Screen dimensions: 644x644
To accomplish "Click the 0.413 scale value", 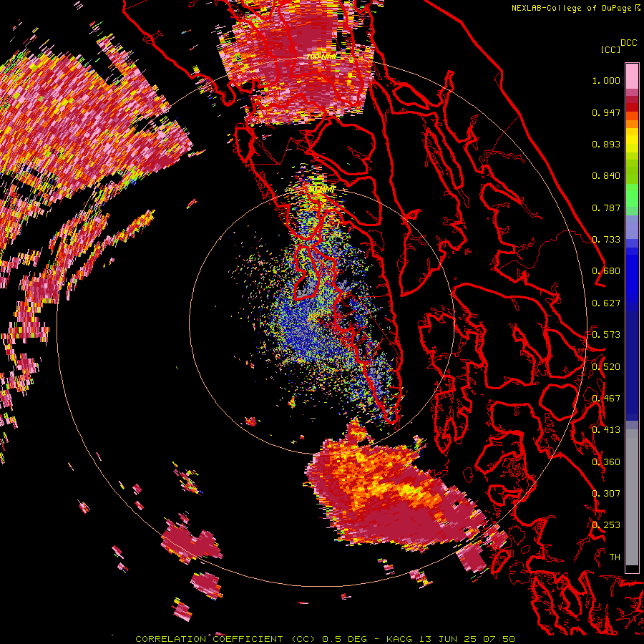I will tap(606, 430).
